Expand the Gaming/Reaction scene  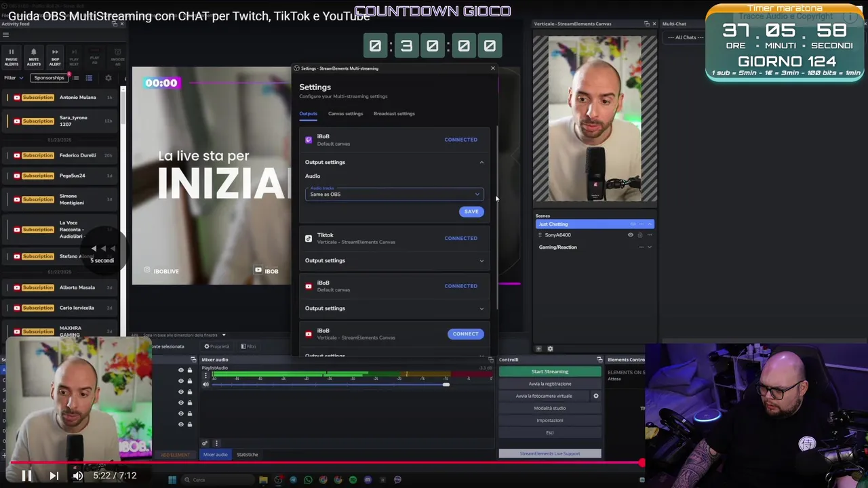click(x=650, y=247)
